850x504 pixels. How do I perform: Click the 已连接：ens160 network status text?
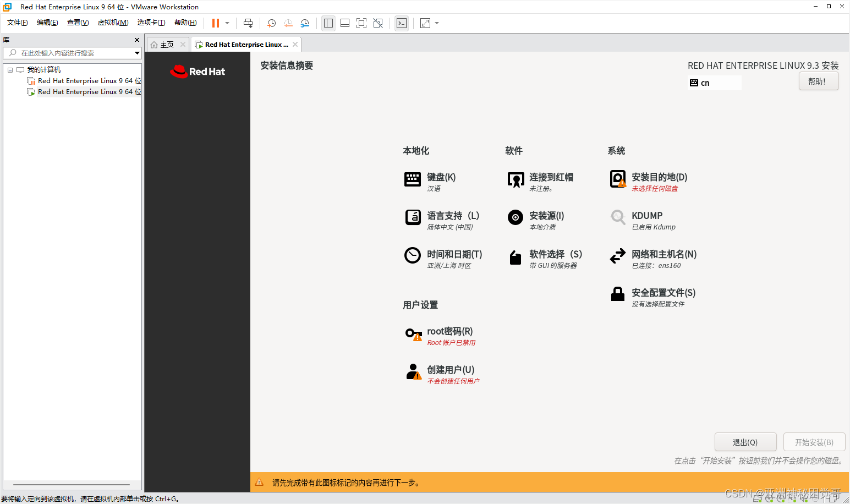[x=656, y=265]
